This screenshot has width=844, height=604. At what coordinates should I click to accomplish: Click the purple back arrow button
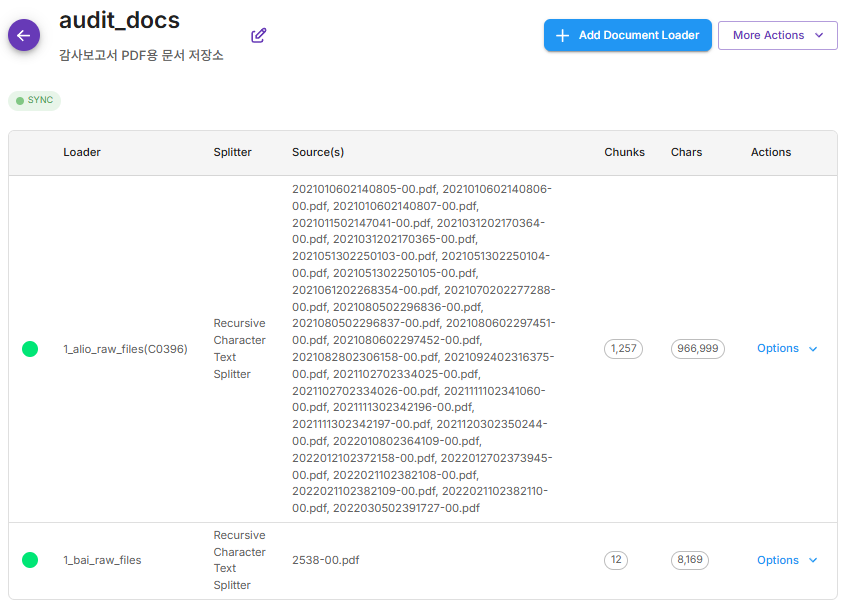[x=24, y=35]
